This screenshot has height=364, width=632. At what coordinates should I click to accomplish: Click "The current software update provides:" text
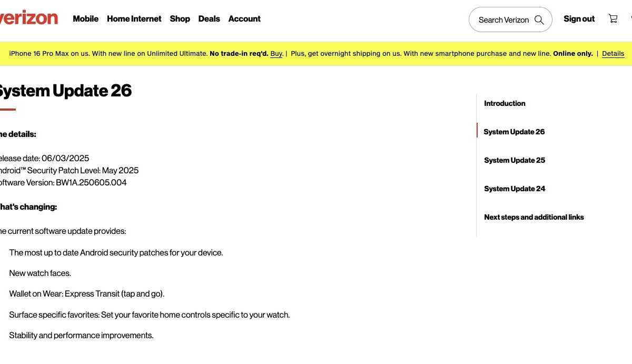tap(63, 231)
